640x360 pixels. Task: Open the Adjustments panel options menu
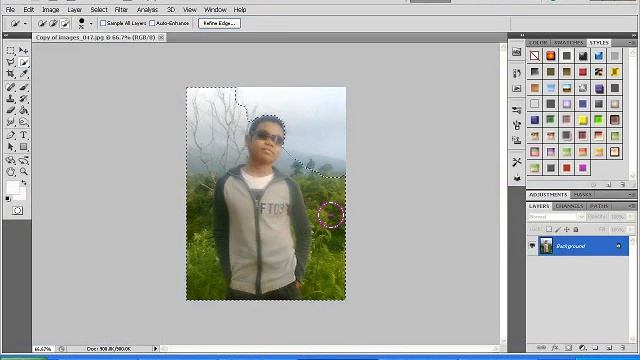tap(631, 195)
